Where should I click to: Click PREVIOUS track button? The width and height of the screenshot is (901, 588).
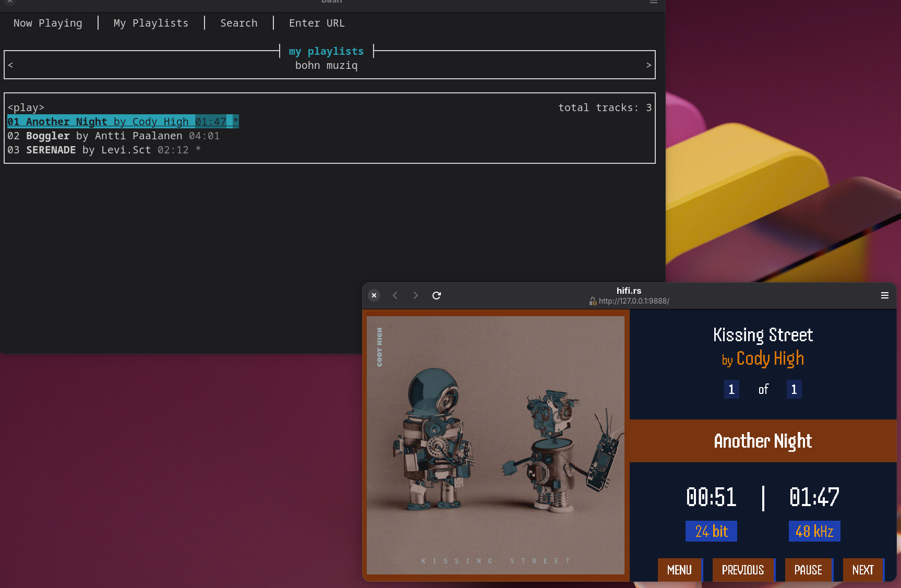[x=743, y=570]
